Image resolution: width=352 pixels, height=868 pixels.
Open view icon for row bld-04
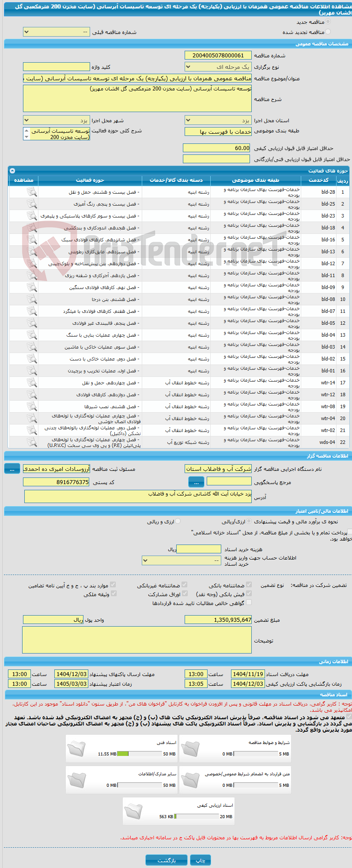tap(32, 335)
